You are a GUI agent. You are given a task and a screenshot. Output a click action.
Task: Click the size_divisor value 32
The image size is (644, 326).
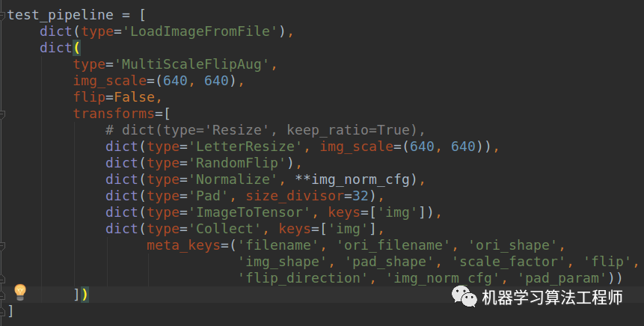(361, 196)
